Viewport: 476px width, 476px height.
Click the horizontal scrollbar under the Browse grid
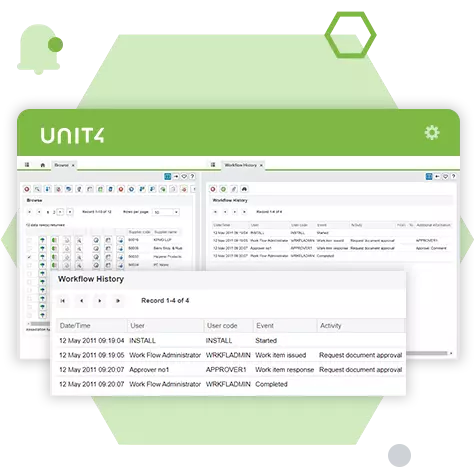pyautogui.click(x=41, y=324)
